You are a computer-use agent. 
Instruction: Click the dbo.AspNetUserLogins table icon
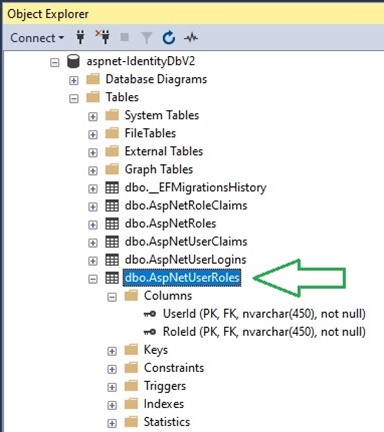click(112, 260)
